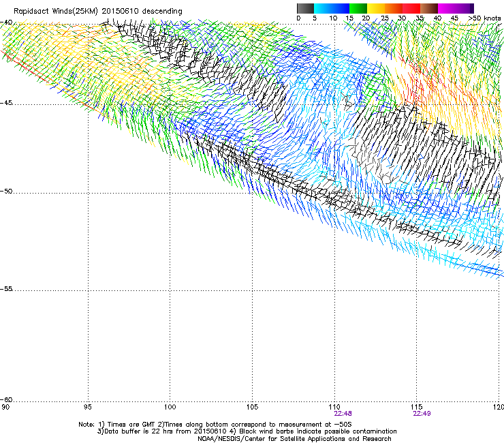Select the '45' label under the color bar
Viewport: 504px width, 443px height.
(x=454, y=18)
